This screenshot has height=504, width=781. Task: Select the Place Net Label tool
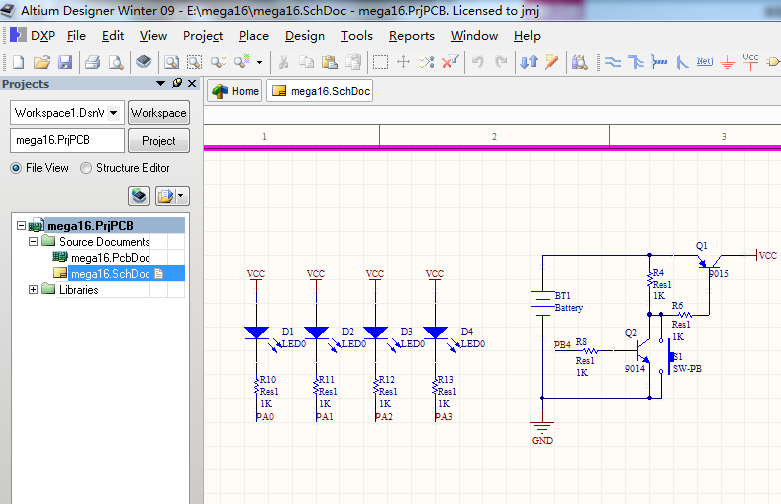pos(704,62)
